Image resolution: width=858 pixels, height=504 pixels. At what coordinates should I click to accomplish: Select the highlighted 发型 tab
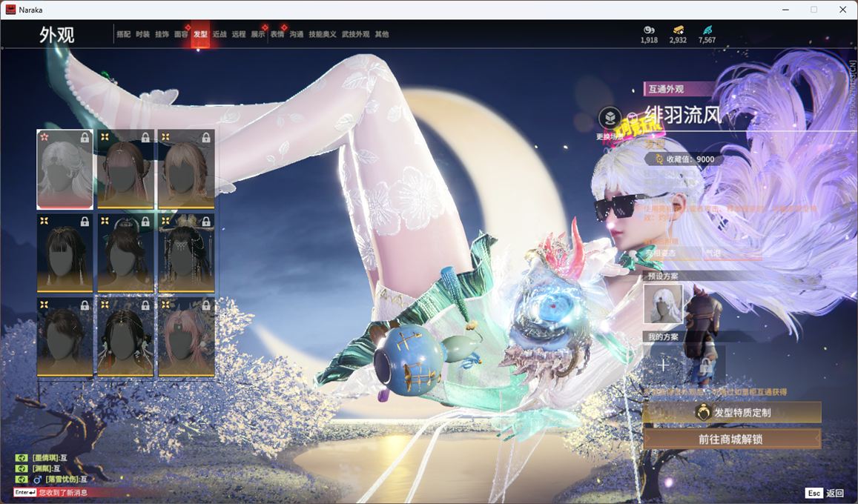coord(200,34)
